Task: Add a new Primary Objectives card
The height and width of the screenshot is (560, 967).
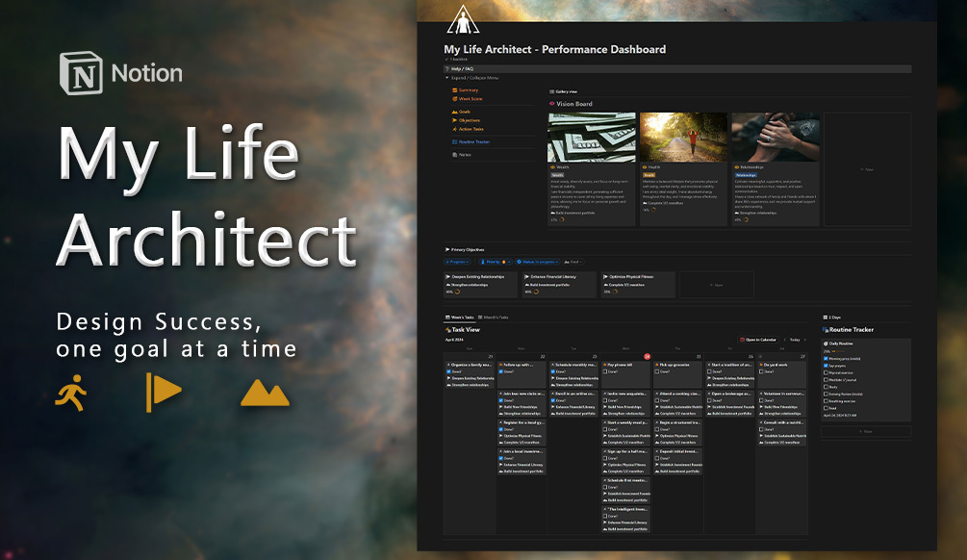Action: tap(716, 285)
